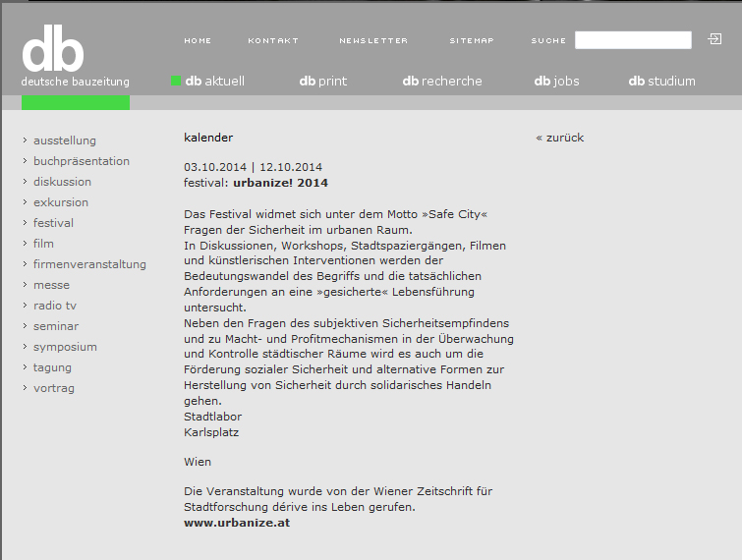Open the Home menu item
Image resolution: width=742 pixels, height=560 pixels.
click(198, 41)
